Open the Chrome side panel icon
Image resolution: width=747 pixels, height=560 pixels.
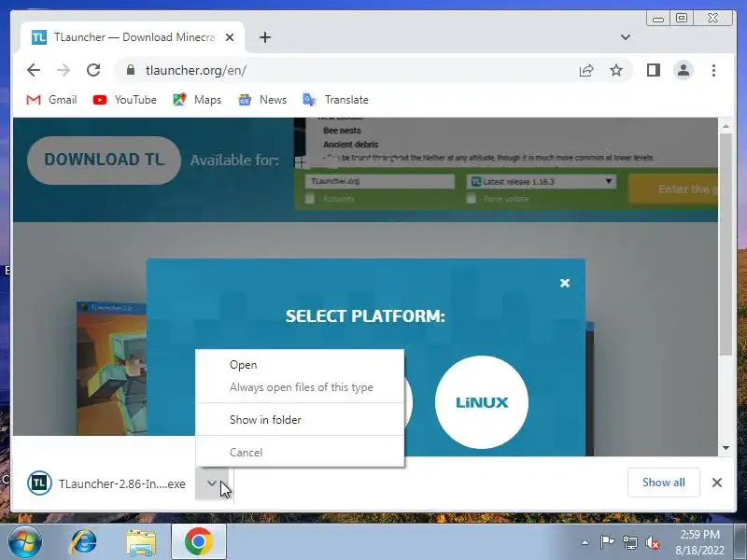653,71
